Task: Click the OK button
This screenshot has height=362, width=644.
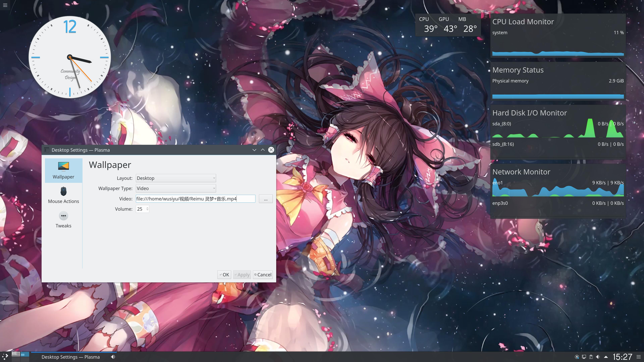Action: (x=224, y=275)
